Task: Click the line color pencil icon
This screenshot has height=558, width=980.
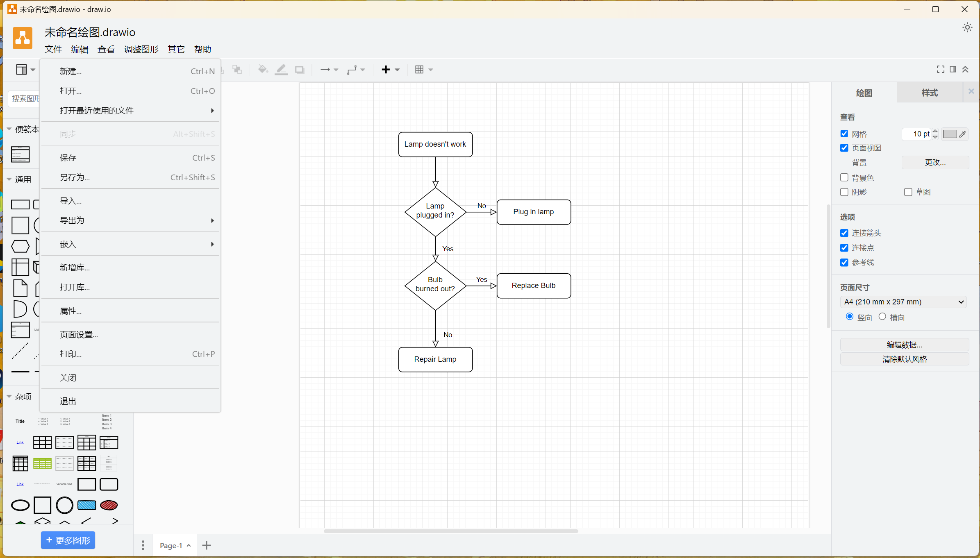Action: tap(281, 70)
